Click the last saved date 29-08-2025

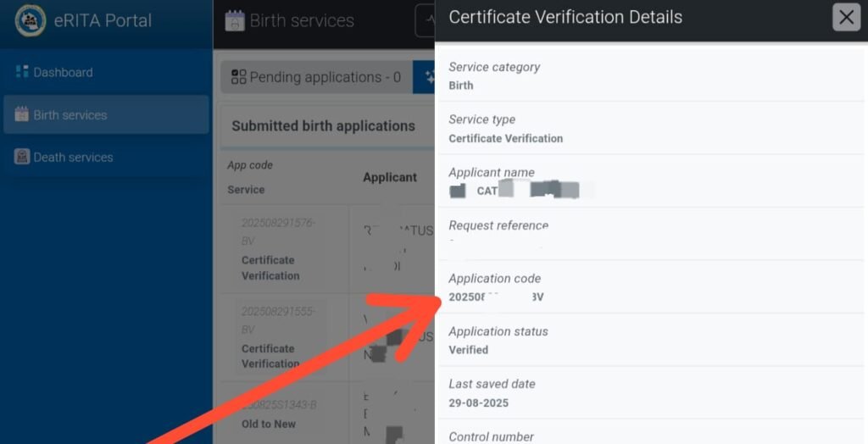pyautogui.click(x=478, y=403)
